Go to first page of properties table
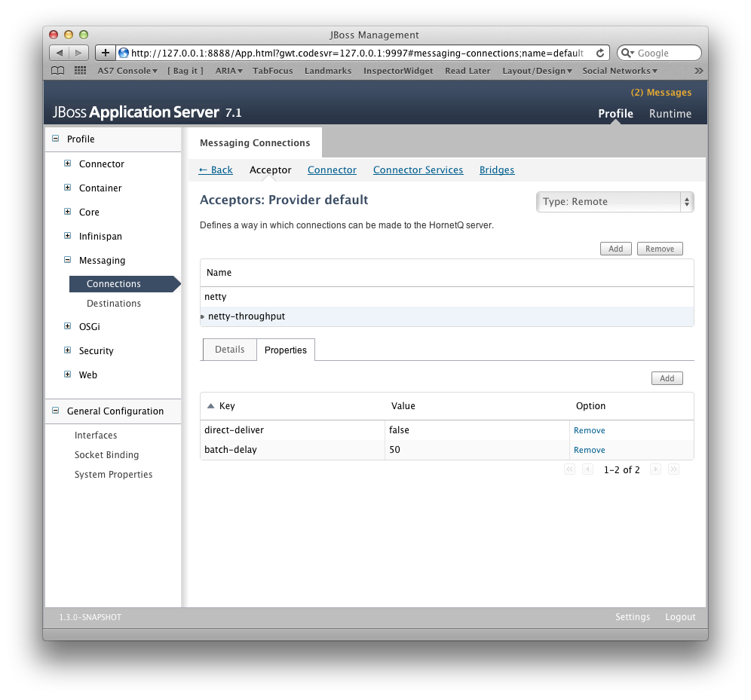This screenshot has height=700, width=751. [x=569, y=469]
